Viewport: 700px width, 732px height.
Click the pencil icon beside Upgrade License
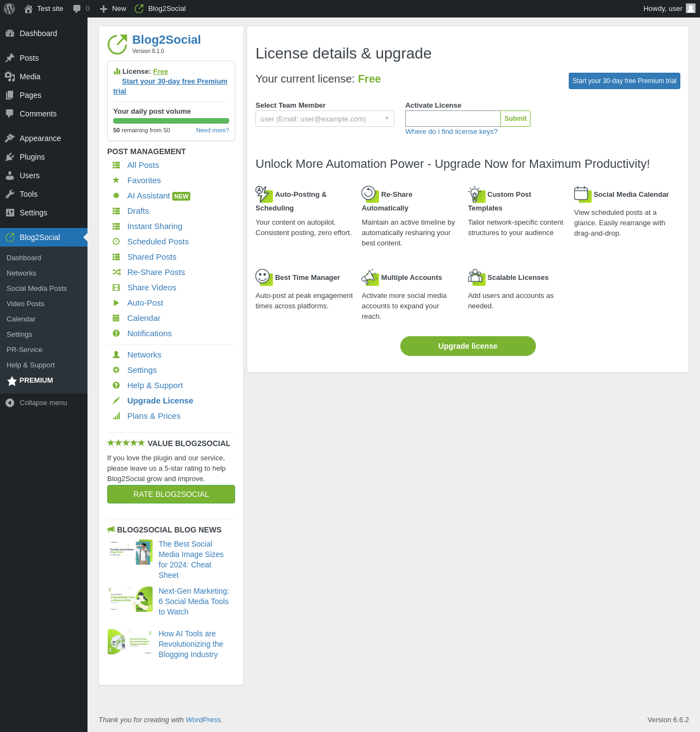pyautogui.click(x=116, y=401)
